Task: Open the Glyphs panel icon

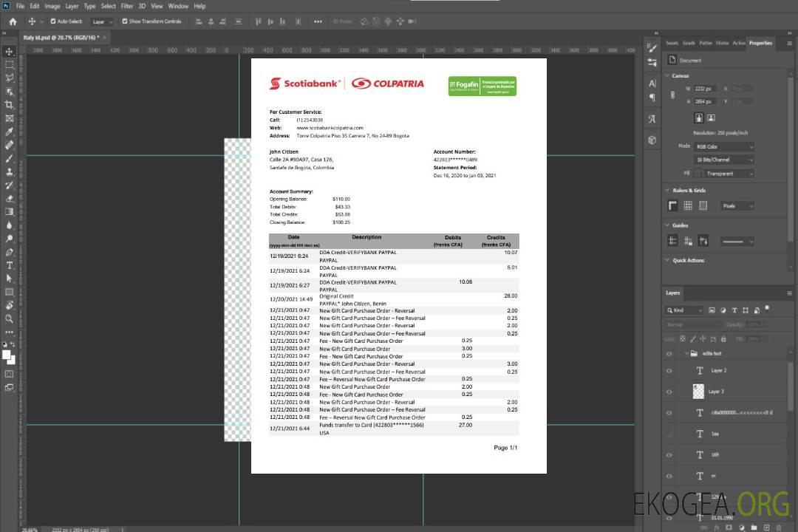Action: (652, 119)
